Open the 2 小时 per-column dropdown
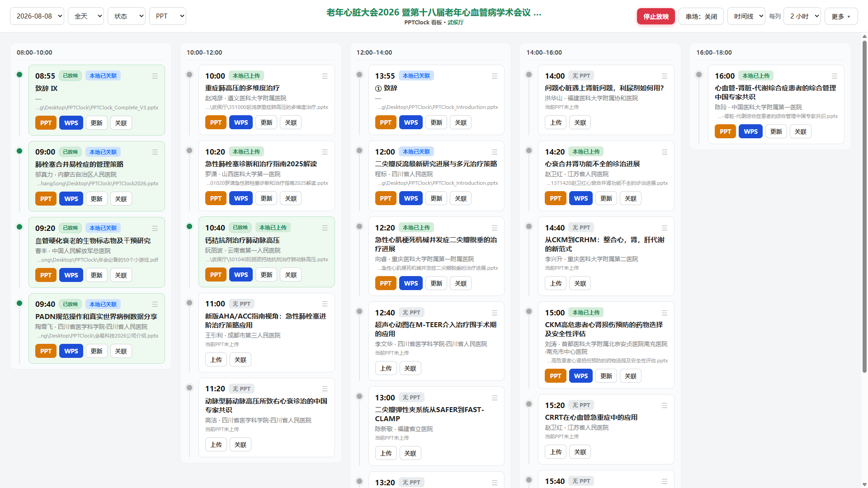 coord(802,16)
